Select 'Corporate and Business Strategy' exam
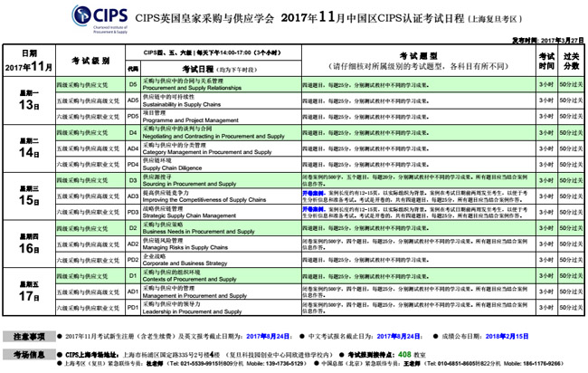This screenshot has height=373, width=588. coord(185,263)
